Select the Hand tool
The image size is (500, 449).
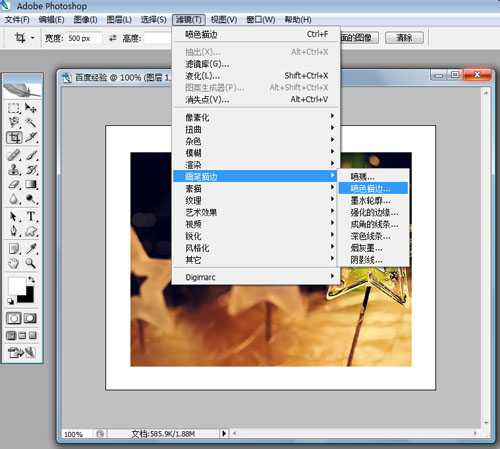[14, 263]
